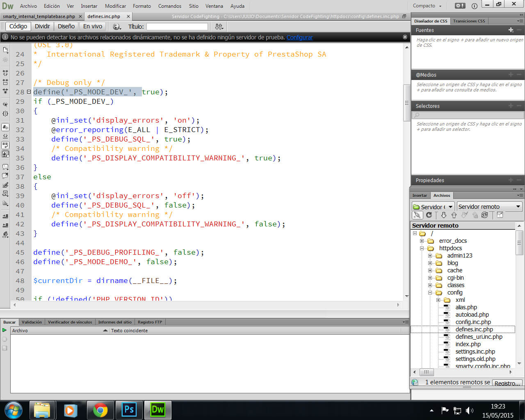Click the green run search arrow

pyautogui.click(x=5, y=330)
